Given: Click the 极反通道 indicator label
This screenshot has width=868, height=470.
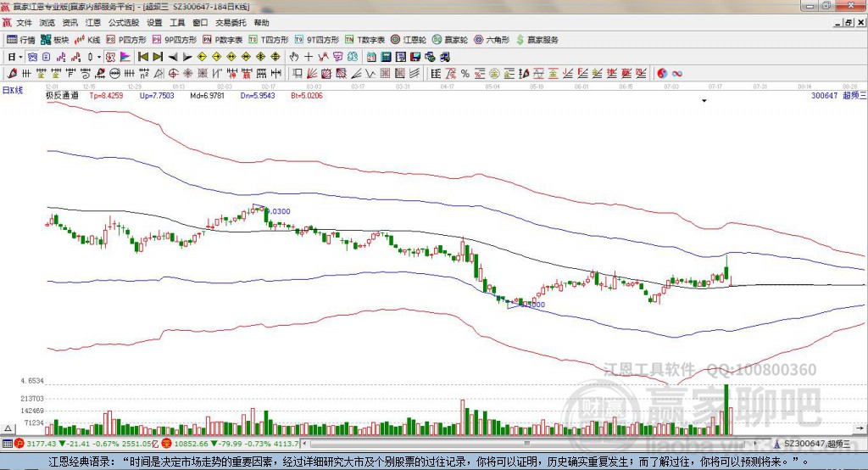Looking at the screenshot, I should tap(62, 95).
